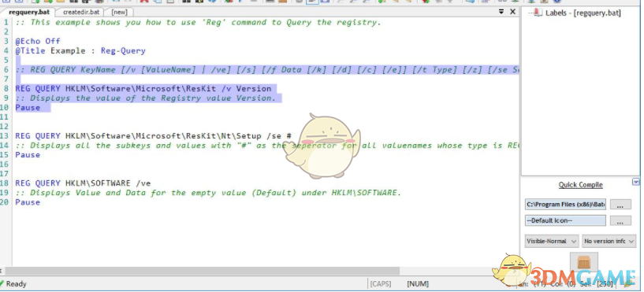Click the 'Displays all the subkeys' comment line
The height and width of the screenshot is (292, 644).
pyautogui.click(x=267, y=145)
